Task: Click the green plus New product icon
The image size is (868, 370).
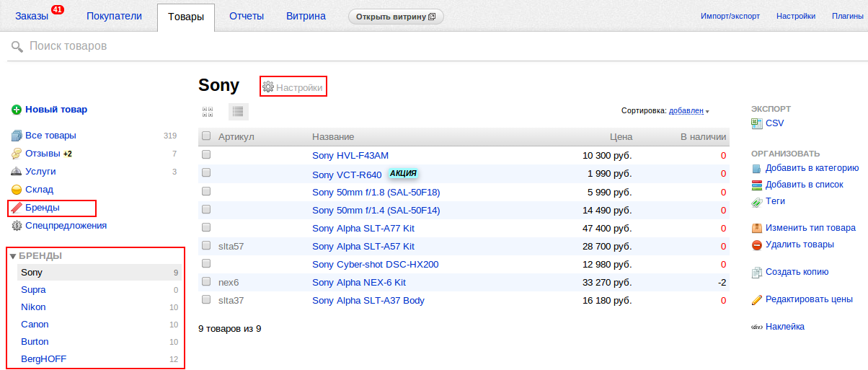Action: pyautogui.click(x=17, y=110)
